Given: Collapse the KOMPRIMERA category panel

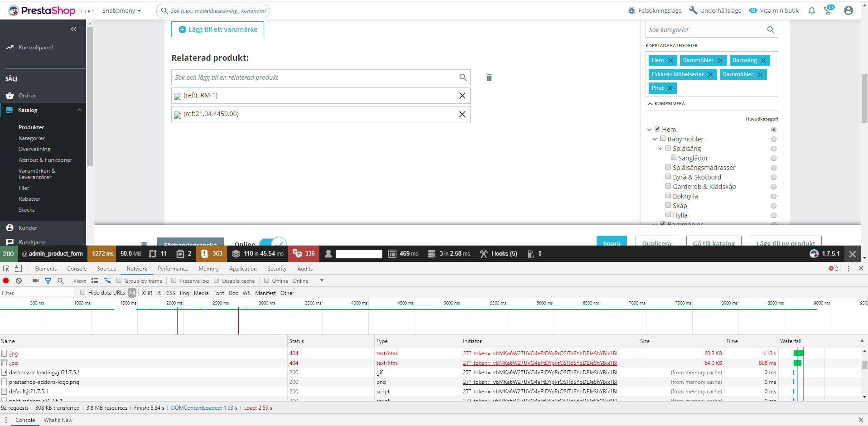Looking at the screenshot, I should (x=666, y=103).
